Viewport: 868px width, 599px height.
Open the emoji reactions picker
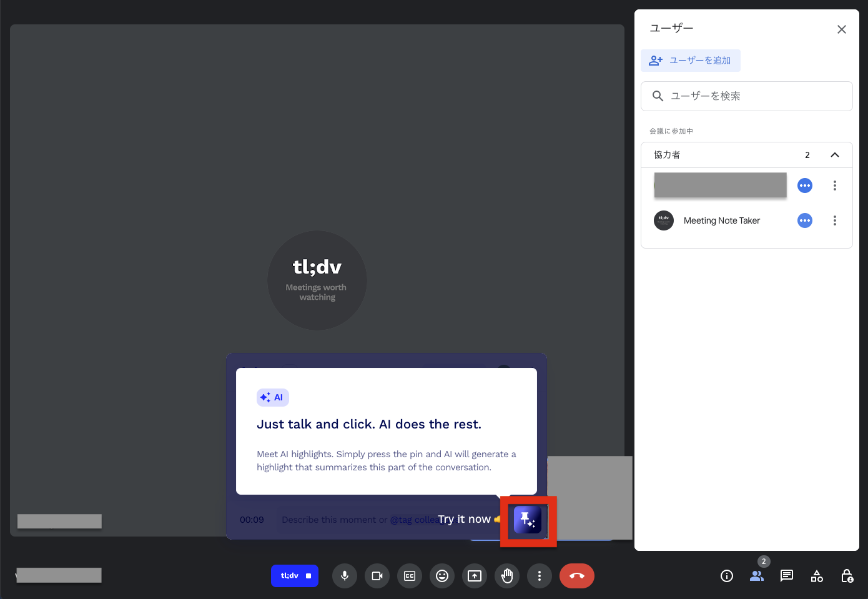(442, 576)
